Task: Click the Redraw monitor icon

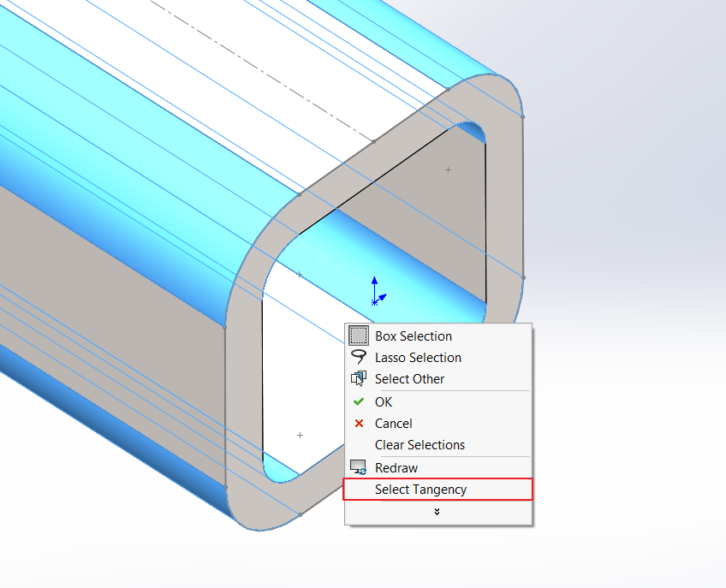Action: 359,468
